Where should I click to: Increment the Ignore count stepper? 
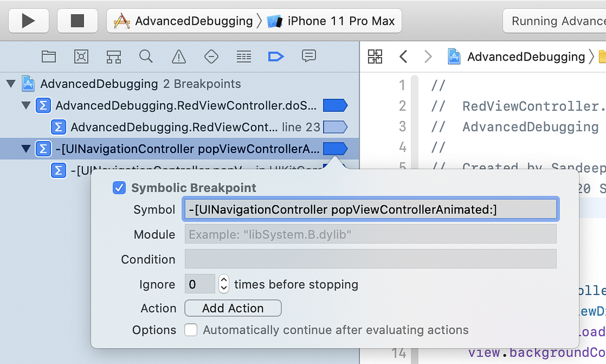pyautogui.click(x=223, y=281)
